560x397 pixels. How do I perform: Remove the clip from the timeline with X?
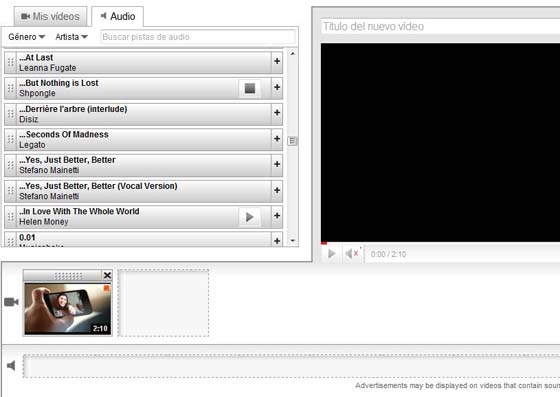click(107, 275)
